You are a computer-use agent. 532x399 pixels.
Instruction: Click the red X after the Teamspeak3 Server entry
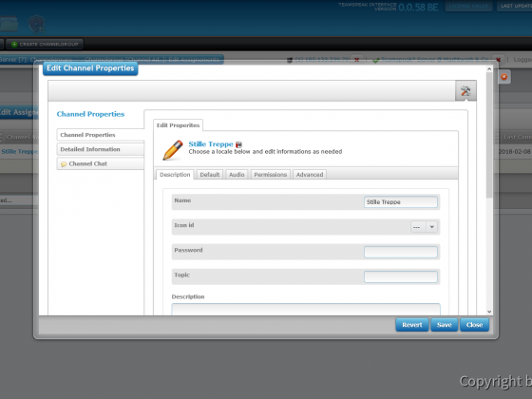[498, 60]
